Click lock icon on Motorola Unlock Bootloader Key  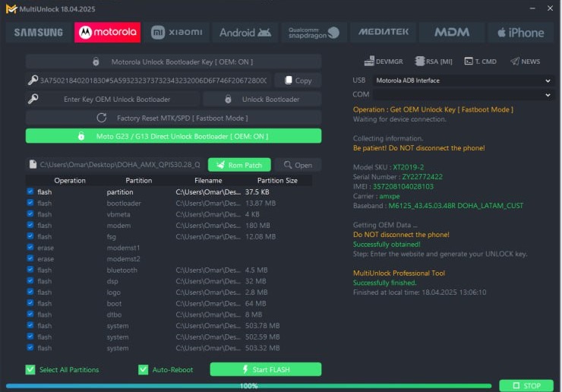pos(96,62)
